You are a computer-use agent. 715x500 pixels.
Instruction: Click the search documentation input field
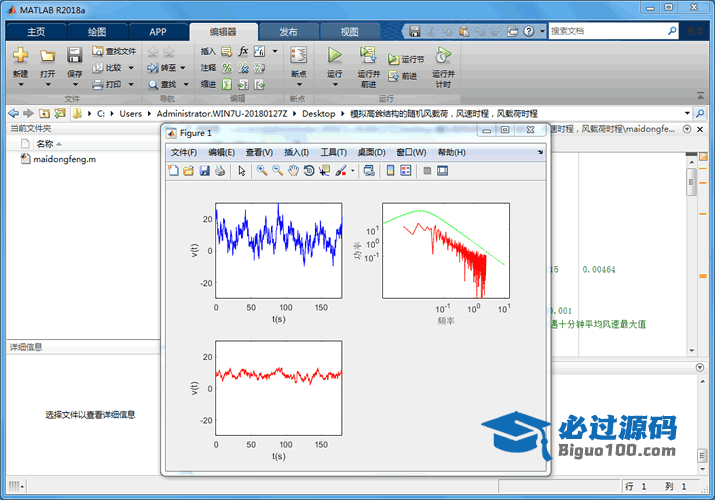click(607, 31)
